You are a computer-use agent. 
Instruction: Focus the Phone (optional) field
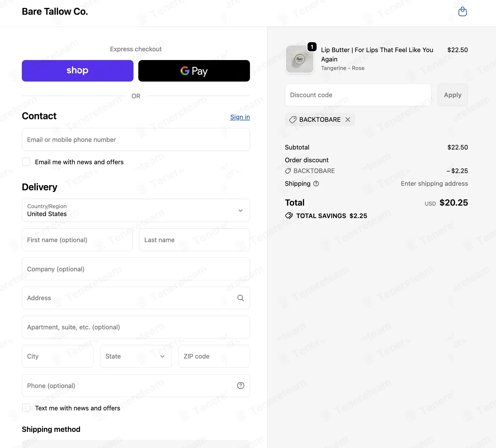(136, 386)
